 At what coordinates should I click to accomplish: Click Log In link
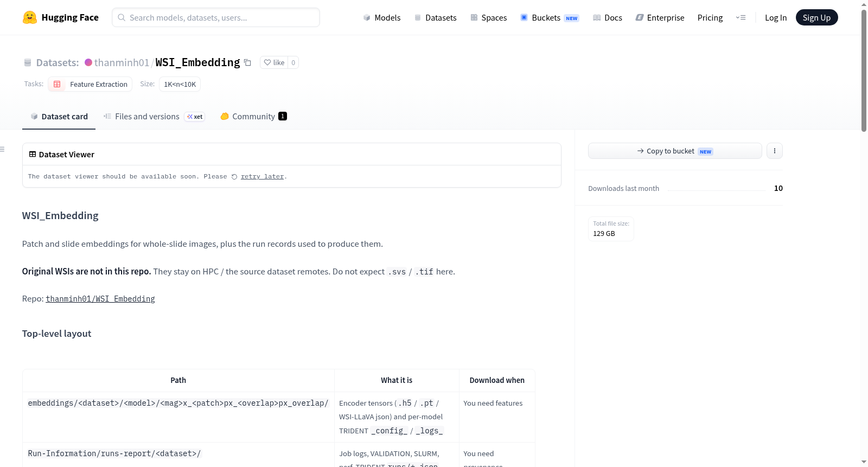776,17
